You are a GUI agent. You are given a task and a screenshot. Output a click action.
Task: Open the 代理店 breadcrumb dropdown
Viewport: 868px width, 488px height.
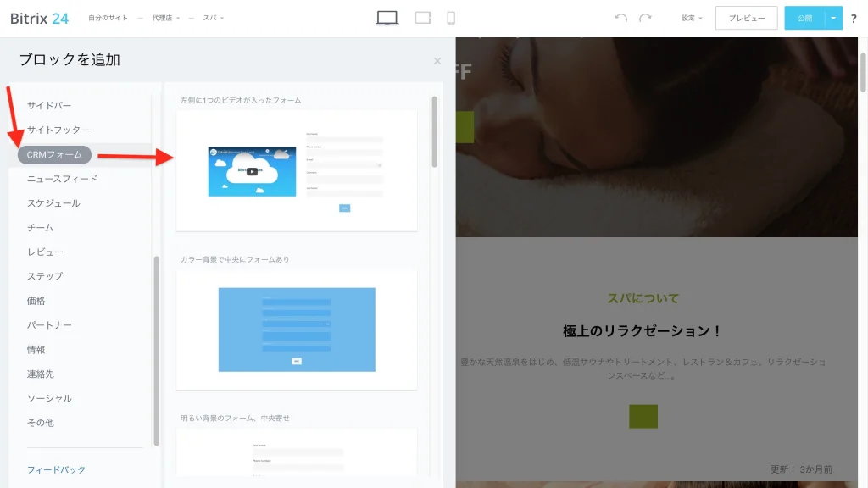tap(165, 18)
